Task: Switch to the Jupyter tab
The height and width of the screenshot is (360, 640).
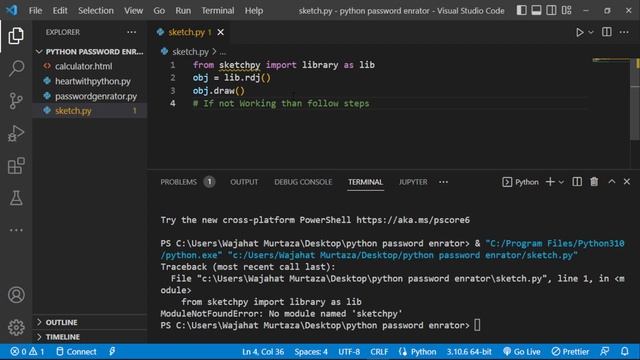Action: pos(413,182)
